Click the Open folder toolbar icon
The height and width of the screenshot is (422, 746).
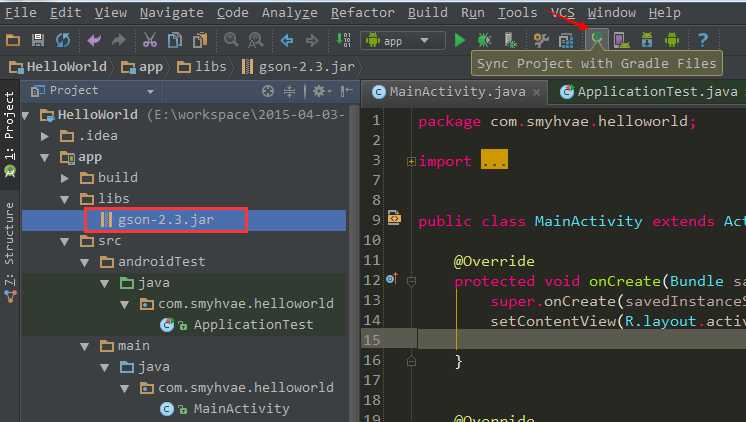pos(13,40)
